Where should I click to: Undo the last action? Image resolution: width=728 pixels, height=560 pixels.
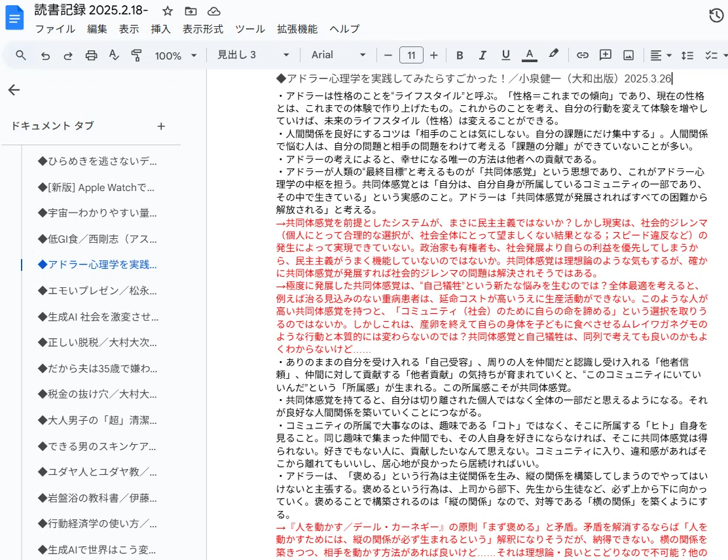click(45, 56)
